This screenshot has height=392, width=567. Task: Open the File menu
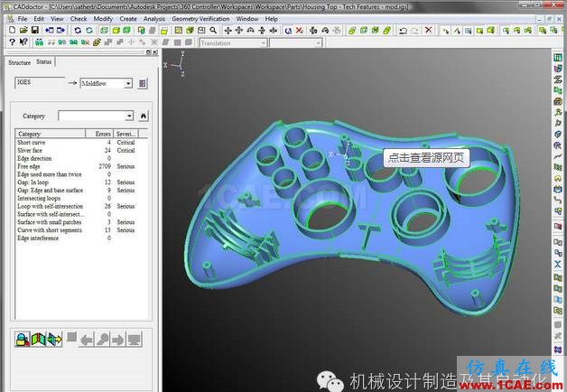(23, 19)
